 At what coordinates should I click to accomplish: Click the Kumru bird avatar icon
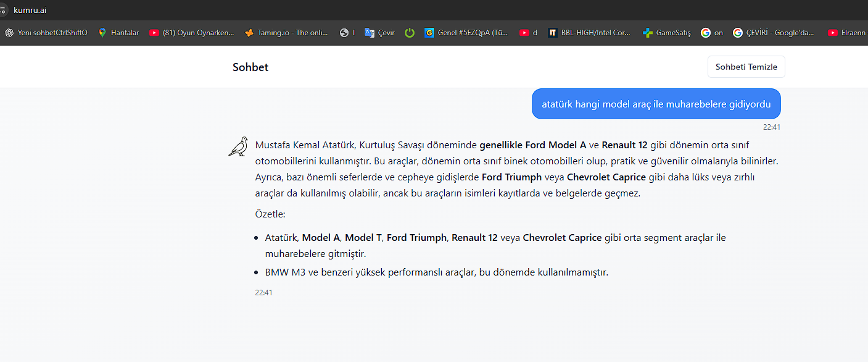(x=238, y=146)
